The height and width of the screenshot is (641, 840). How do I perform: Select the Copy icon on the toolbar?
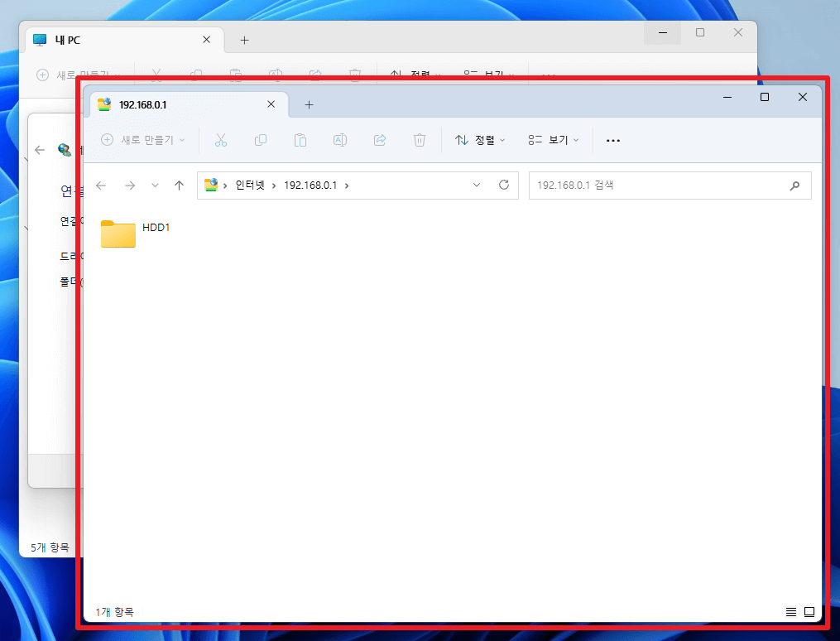(261, 139)
